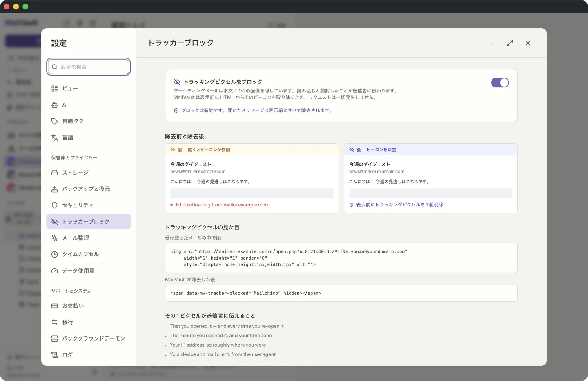Click the お支払い credit card icon
Screen dimensions: 588x381
(x=54, y=306)
